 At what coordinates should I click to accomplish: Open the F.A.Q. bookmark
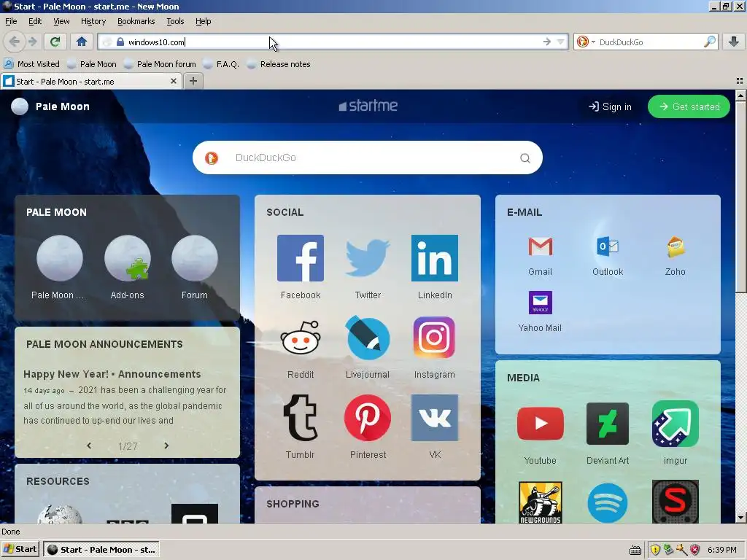point(221,64)
